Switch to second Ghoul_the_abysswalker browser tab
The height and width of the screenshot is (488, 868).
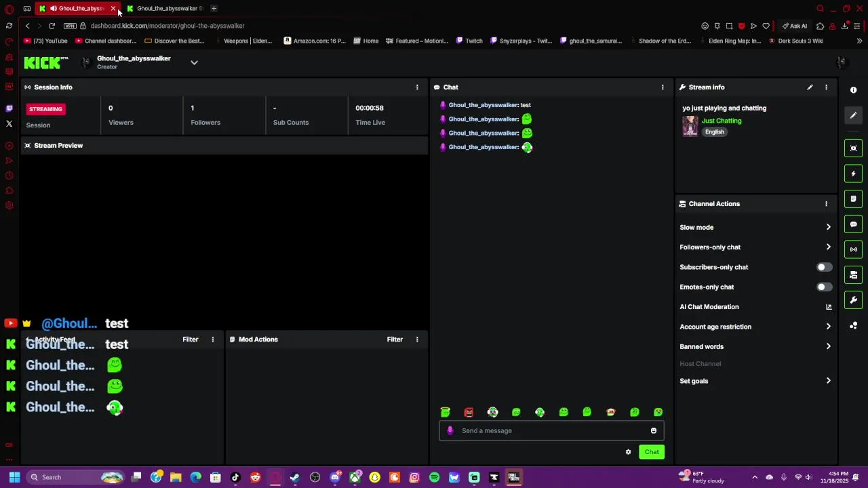click(x=166, y=8)
